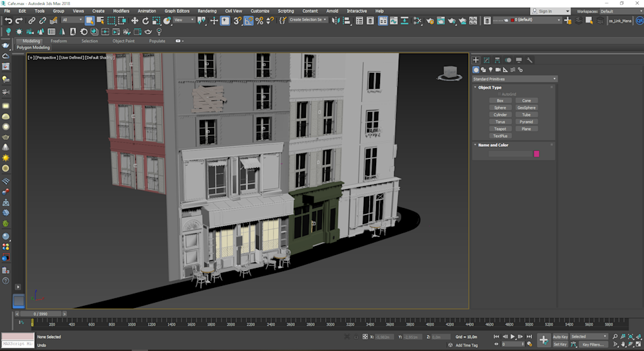This screenshot has width=644, height=351.
Task: Enable Auto Key mode
Action: (x=560, y=337)
